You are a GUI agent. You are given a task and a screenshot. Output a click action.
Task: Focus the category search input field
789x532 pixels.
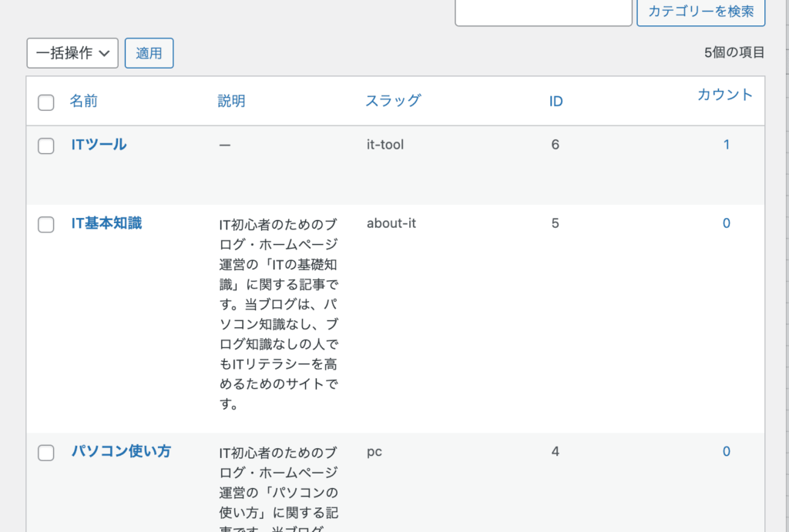[x=543, y=11]
